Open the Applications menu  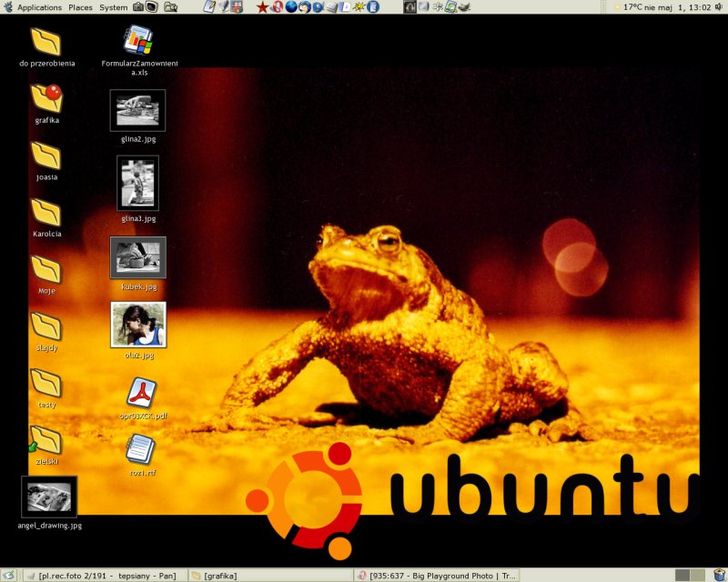(39, 7)
